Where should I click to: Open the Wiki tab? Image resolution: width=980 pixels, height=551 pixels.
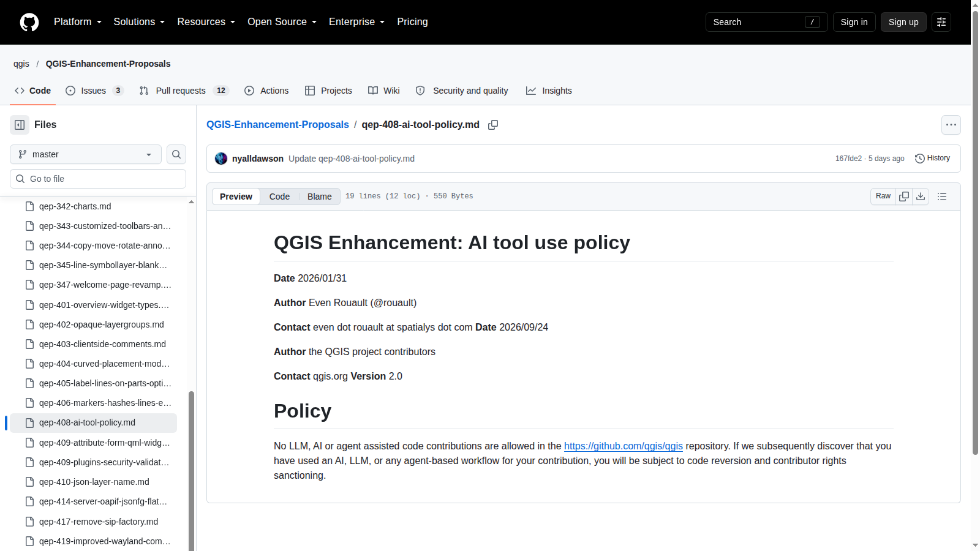(384, 91)
